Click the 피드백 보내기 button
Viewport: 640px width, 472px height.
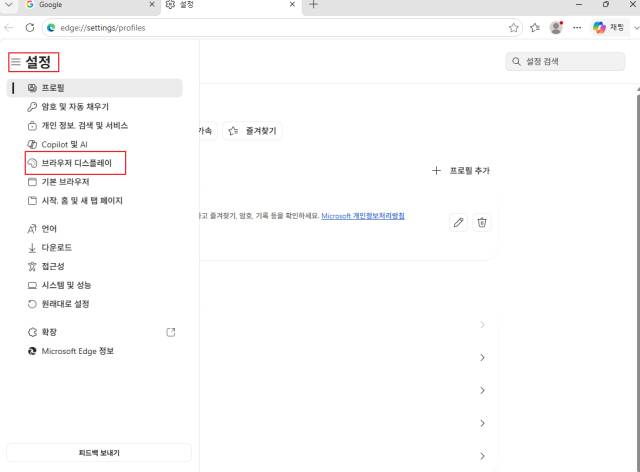click(x=99, y=453)
